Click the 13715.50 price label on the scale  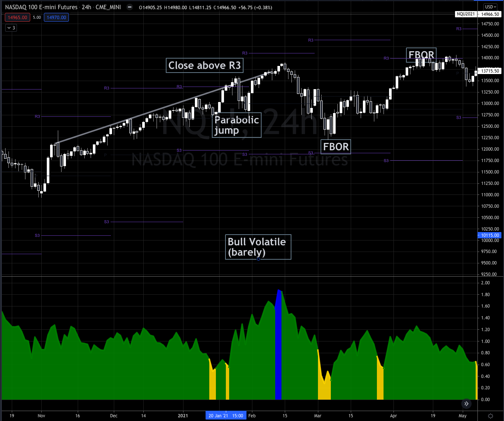pos(489,71)
